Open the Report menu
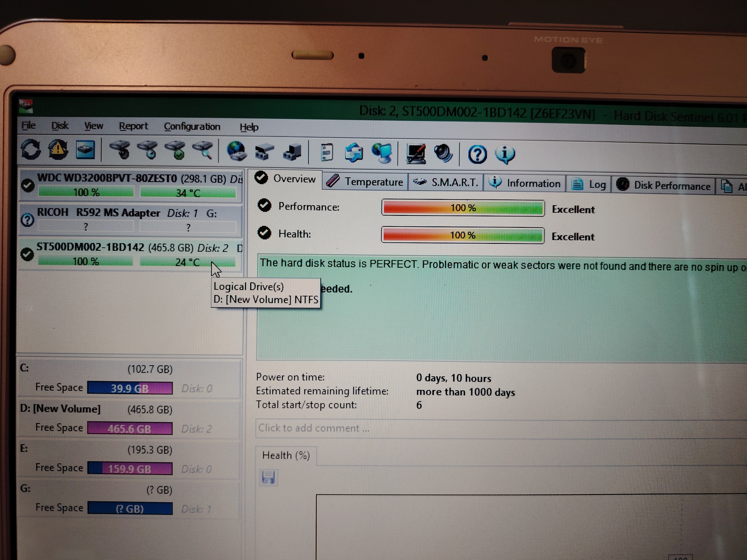 (133, 126)
